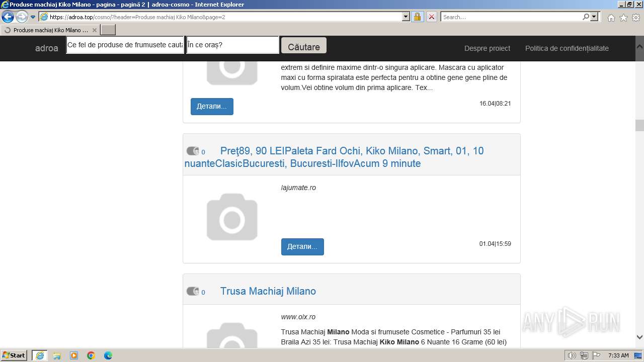Select the Produse machiaj Kiko Milano tab
This screenshot has height=362, width=644.
point(50,30)
